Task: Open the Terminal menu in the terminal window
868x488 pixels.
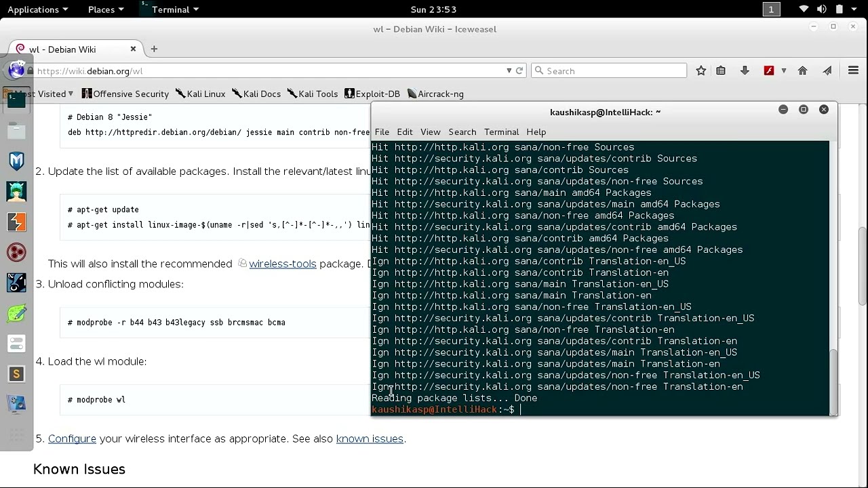Action: pyautogui.click(x=501, y=131)
